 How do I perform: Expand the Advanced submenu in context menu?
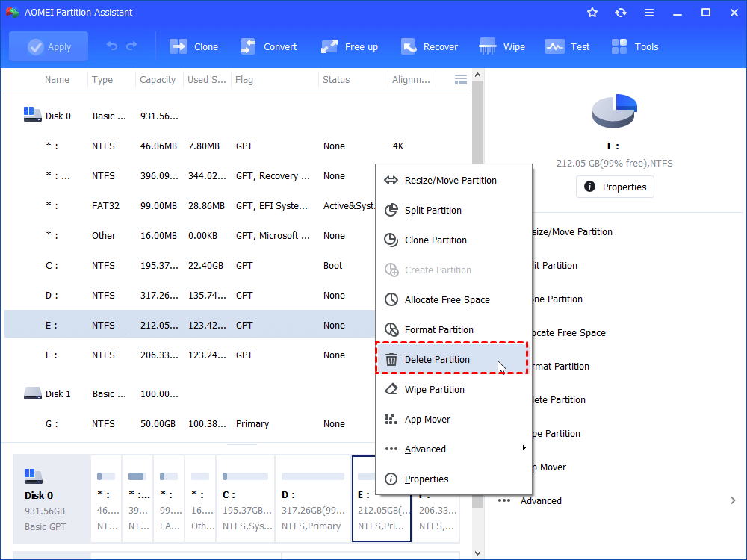[x=453, y=449]
